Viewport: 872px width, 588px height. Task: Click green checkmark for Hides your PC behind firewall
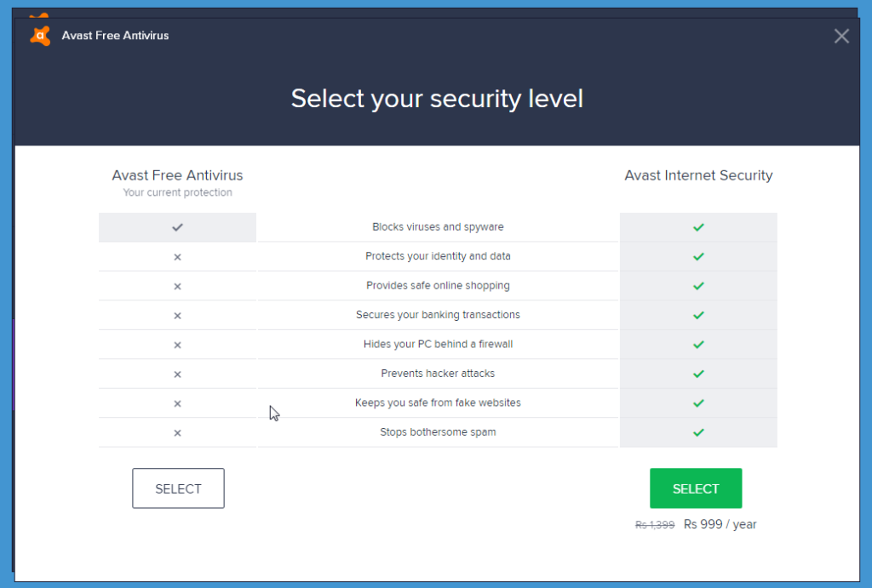(698, 345)
